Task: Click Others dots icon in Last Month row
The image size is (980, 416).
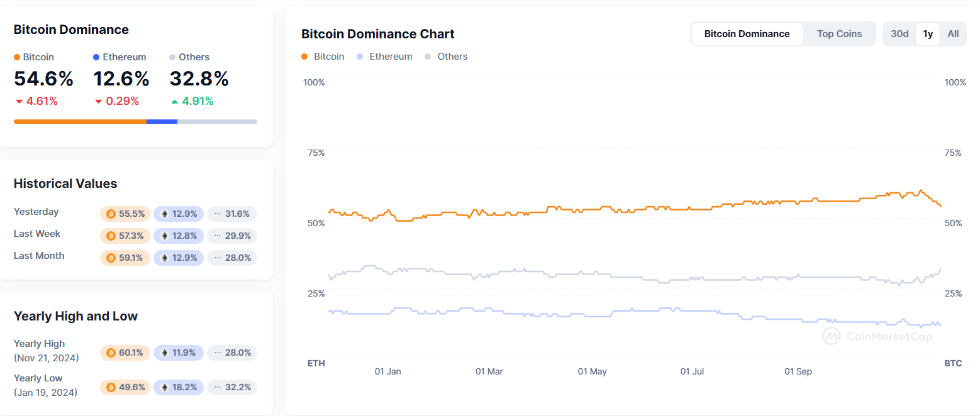Action: [218, 258]
